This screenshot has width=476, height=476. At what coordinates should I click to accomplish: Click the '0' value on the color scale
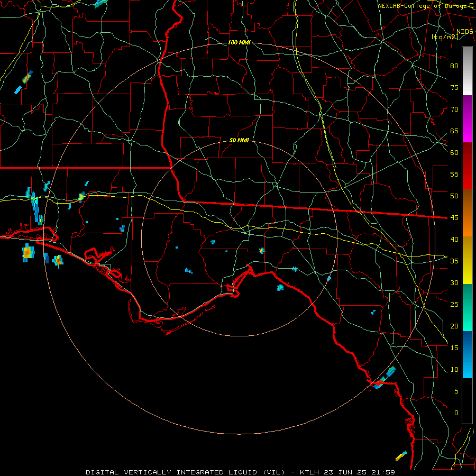[456, 413]
